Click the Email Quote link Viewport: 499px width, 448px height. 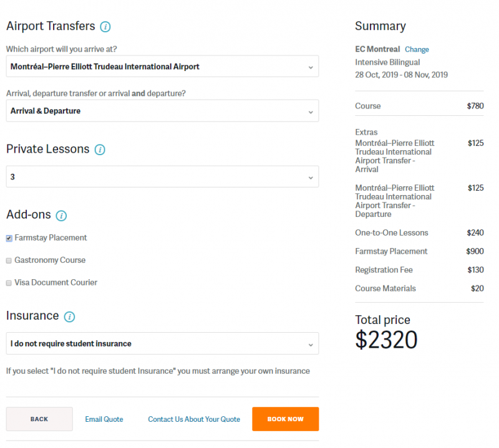pos(104,419)
